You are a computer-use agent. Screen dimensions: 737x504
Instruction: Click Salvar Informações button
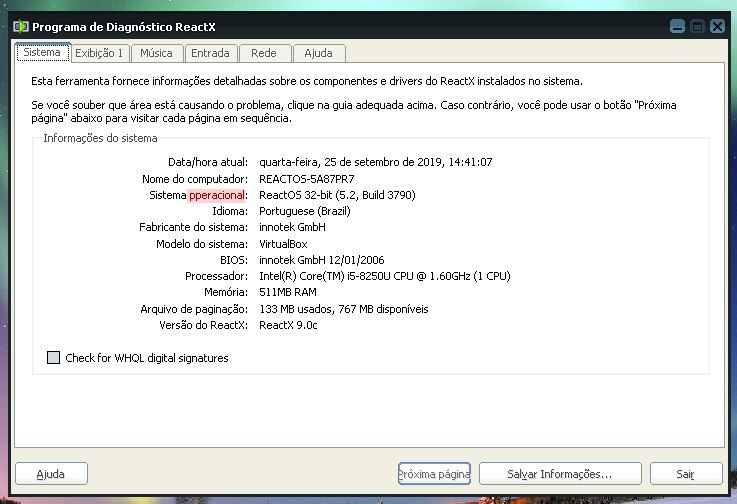click(560, 474)
